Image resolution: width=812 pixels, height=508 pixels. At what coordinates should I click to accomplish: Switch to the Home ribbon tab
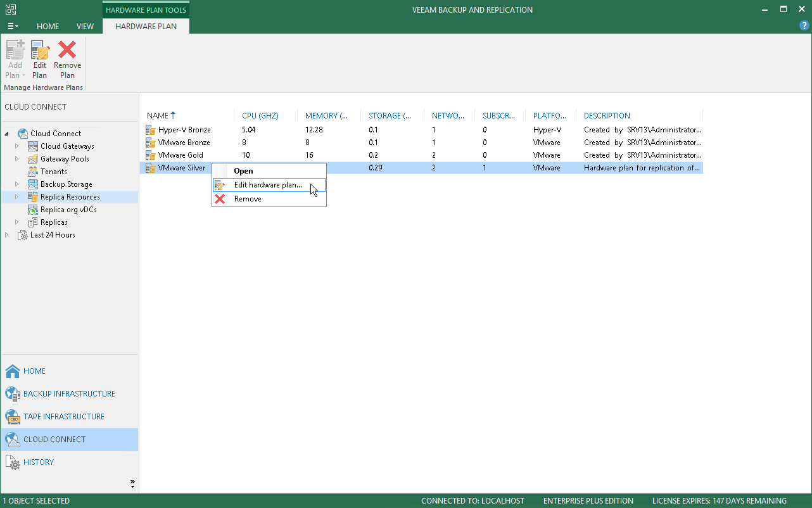click(x=48, y=27)
